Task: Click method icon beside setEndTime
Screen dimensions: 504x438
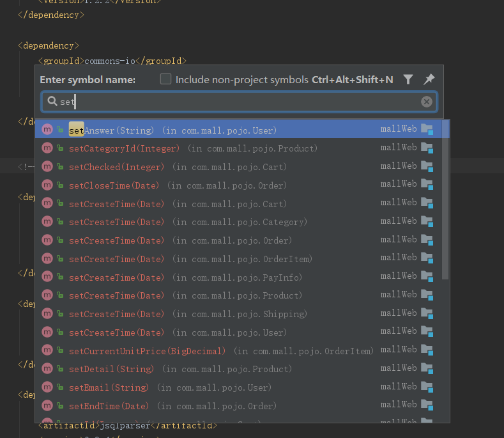Action: 47,405
